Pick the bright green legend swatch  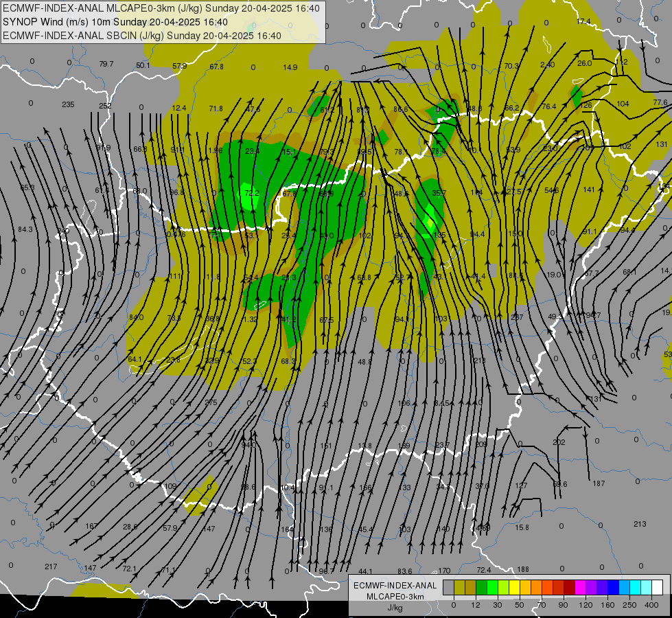[x=492, y=588]
